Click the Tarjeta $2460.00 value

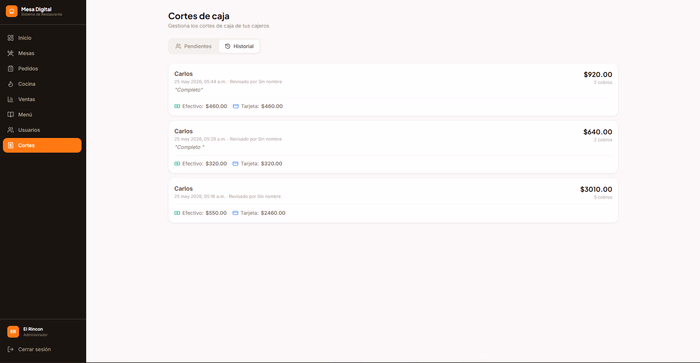(x=273, y=213)
